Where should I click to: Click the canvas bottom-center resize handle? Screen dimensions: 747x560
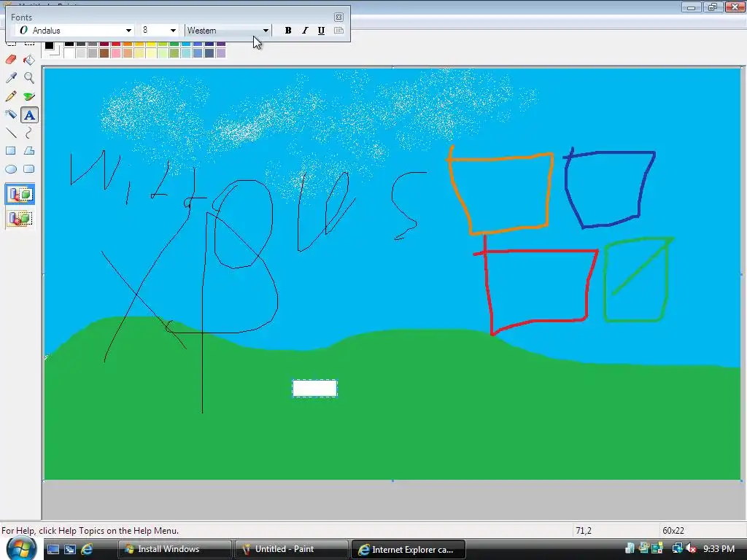[x=392, y=481]
